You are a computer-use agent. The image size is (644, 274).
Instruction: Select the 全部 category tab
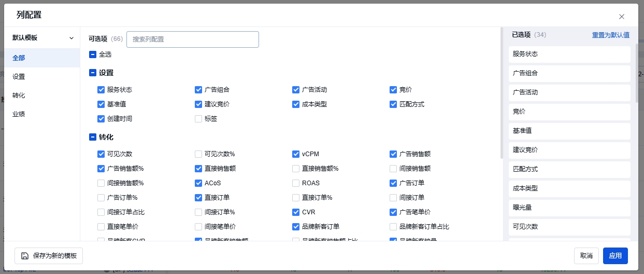(19, 58)
